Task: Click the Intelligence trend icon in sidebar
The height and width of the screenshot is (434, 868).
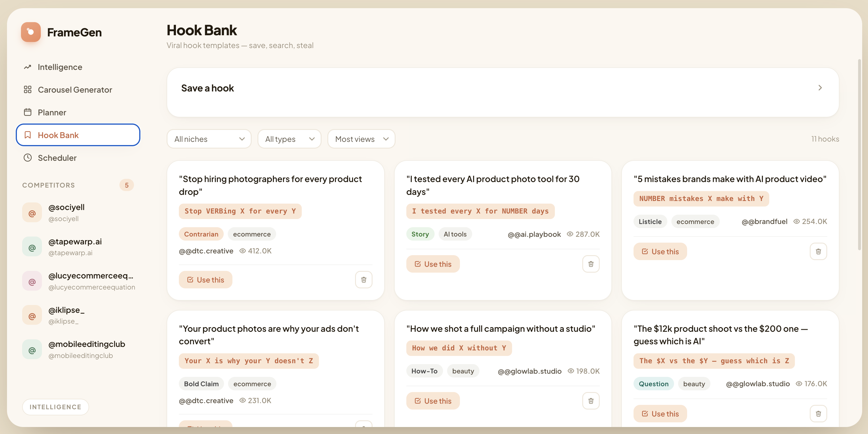Action: (28, 67)
